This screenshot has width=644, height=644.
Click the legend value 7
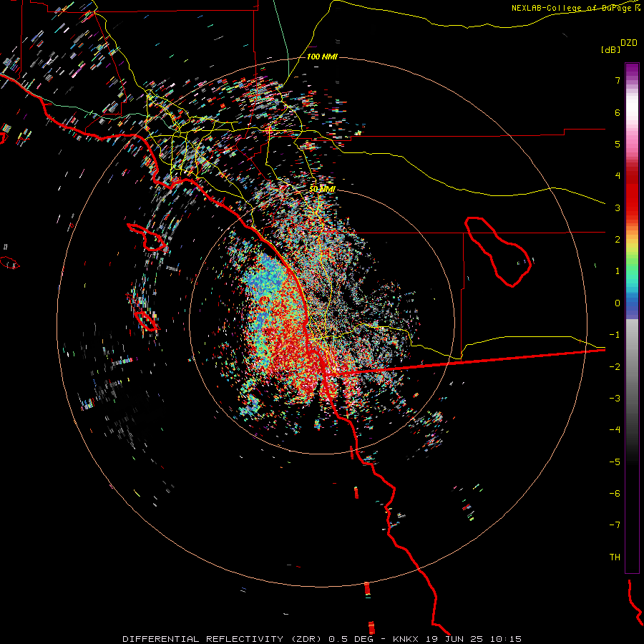click(618, 80)
